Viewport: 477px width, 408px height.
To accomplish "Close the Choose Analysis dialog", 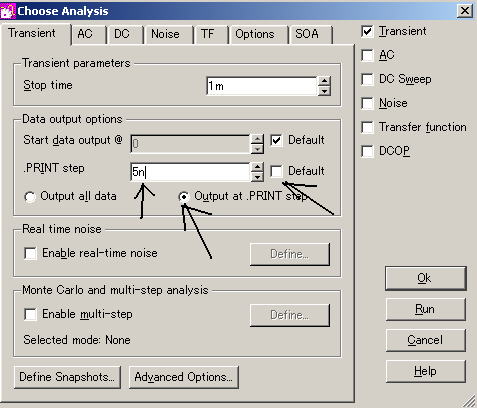I will coord(465,11).
